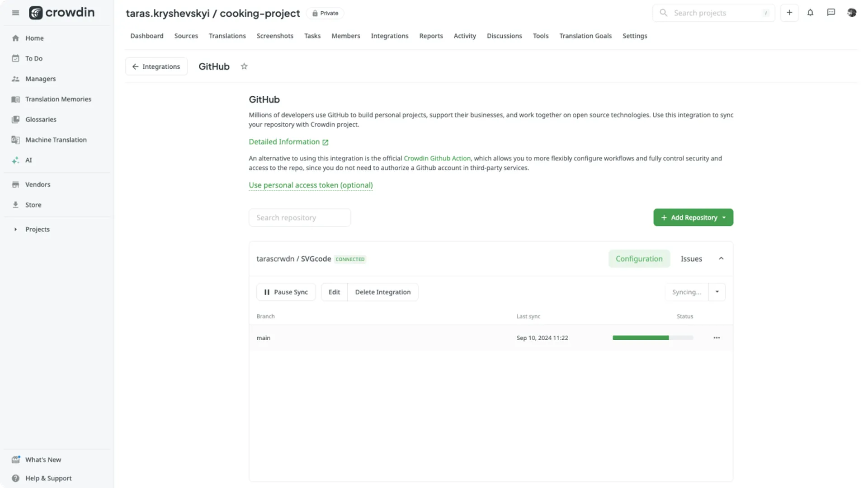This screenshot has height=488, width=868.
Task: Open project Settings tab
Action: click(635, 36)
